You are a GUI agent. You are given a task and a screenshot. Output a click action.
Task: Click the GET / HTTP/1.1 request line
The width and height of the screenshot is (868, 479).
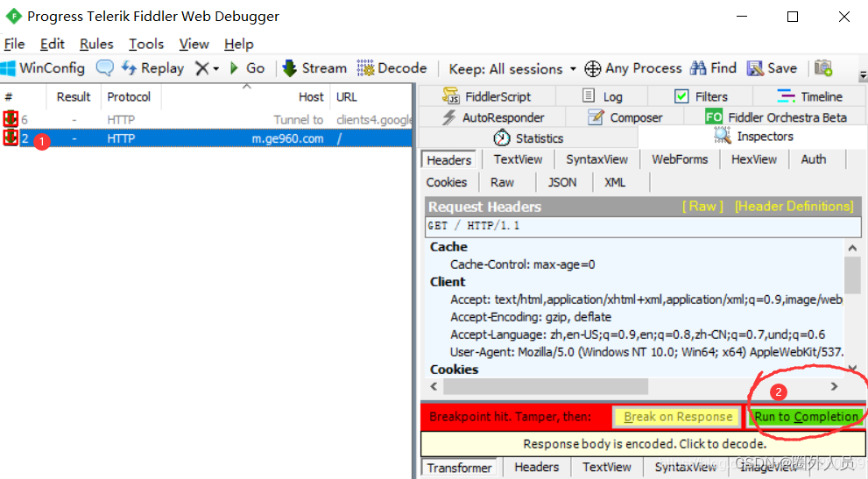point(643,226)
